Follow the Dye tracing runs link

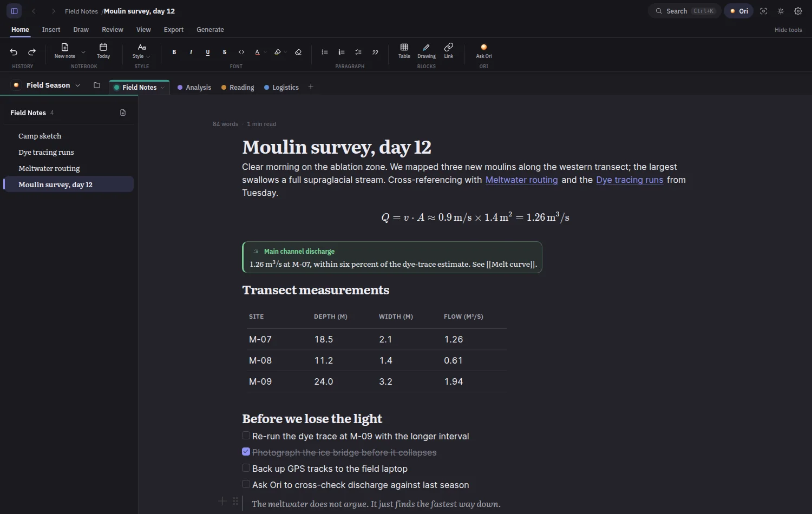tap(630, 180)
